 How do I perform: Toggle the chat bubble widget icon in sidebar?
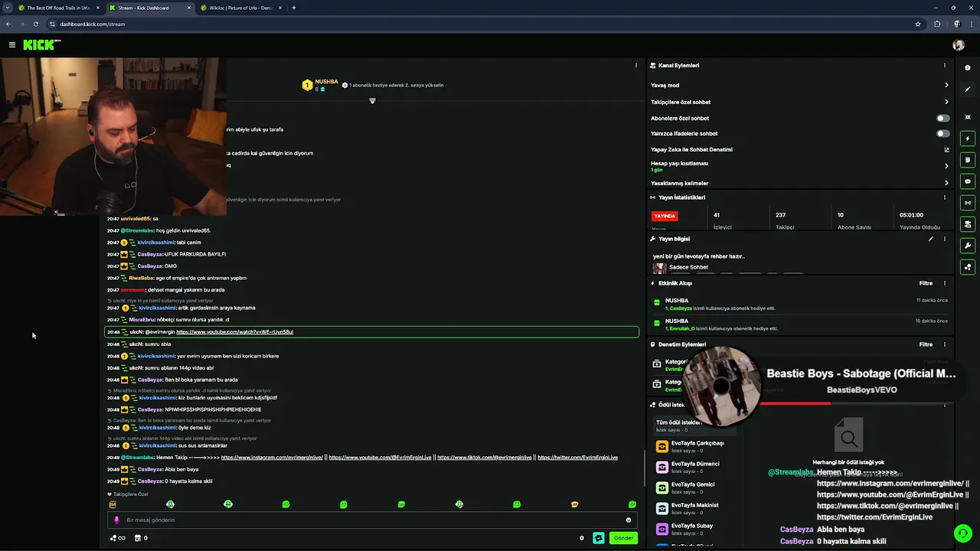[x=968, y=181]
